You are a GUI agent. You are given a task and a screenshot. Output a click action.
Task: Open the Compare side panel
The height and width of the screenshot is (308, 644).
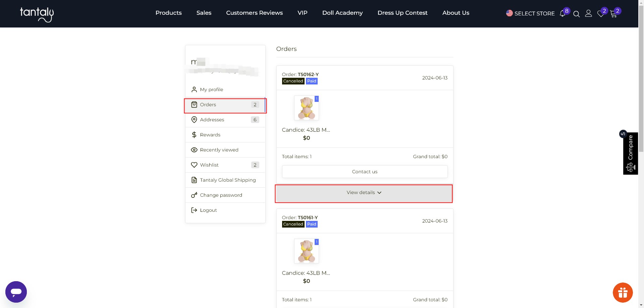[630, 153]
